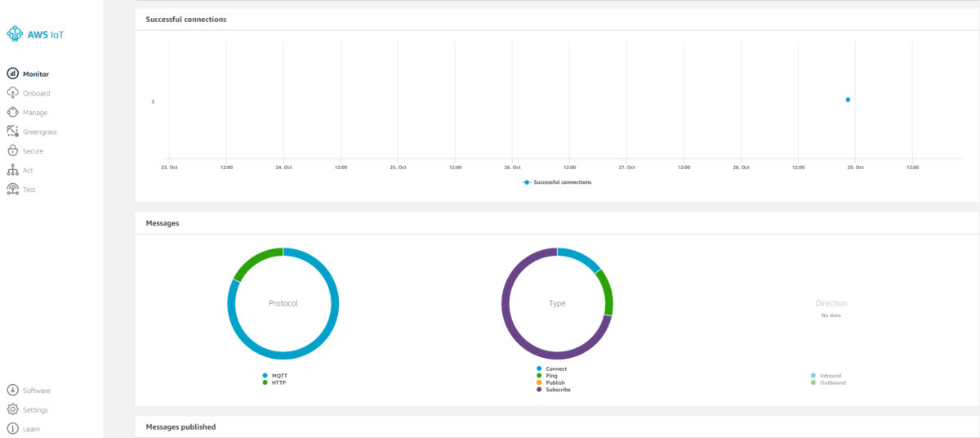Click the No data text under Direction

coord(831,315)
